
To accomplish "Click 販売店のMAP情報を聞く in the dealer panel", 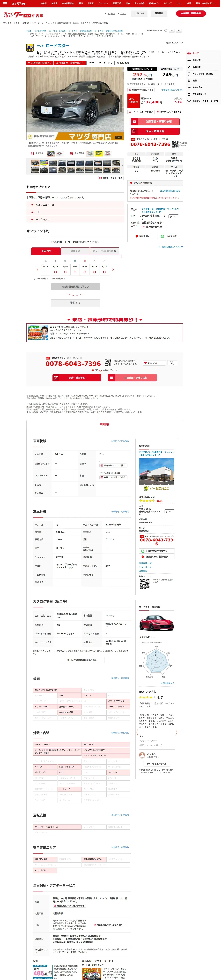I will (156, 557).
